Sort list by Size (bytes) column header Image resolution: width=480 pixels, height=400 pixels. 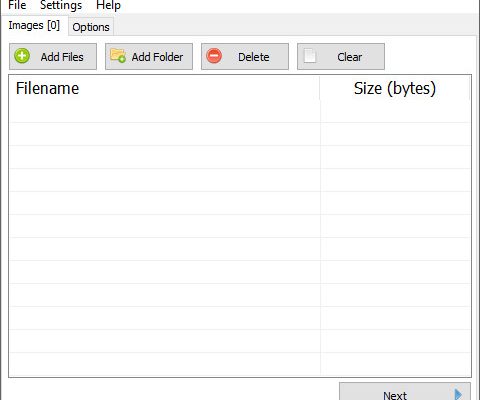point(395,88)
